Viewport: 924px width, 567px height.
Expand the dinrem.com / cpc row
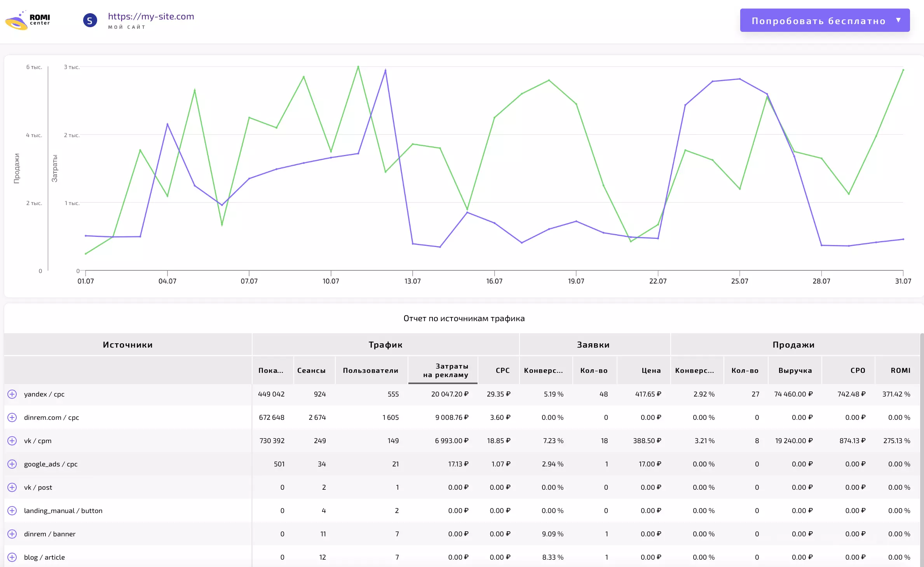[12, 417]
